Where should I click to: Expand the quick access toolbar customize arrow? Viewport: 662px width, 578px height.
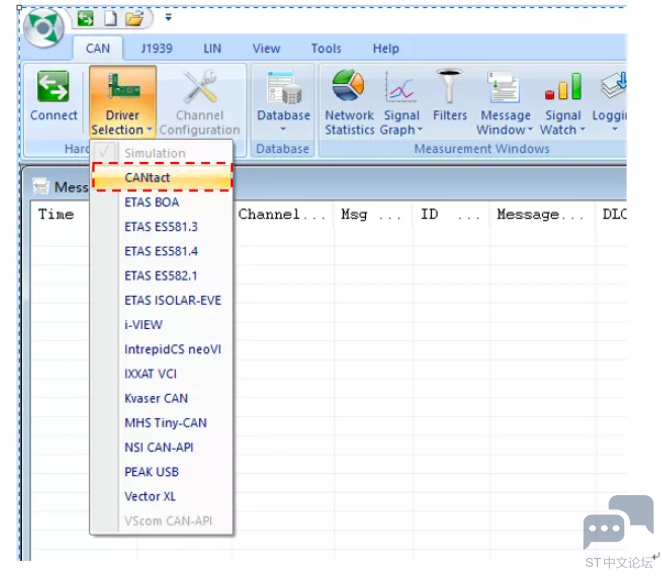[168, 17]
